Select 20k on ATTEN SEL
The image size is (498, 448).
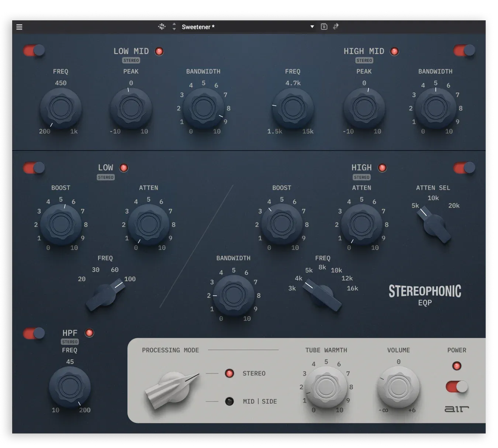point(454,206)
